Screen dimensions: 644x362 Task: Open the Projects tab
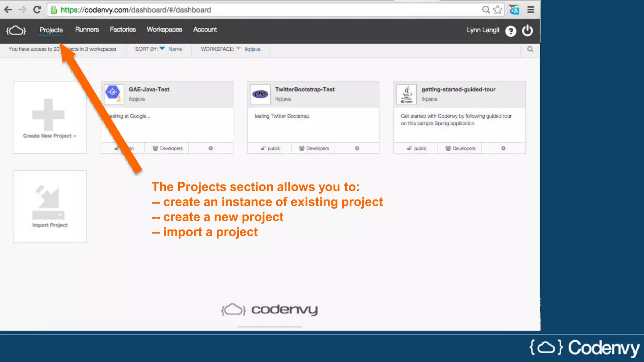coord(51,30)
